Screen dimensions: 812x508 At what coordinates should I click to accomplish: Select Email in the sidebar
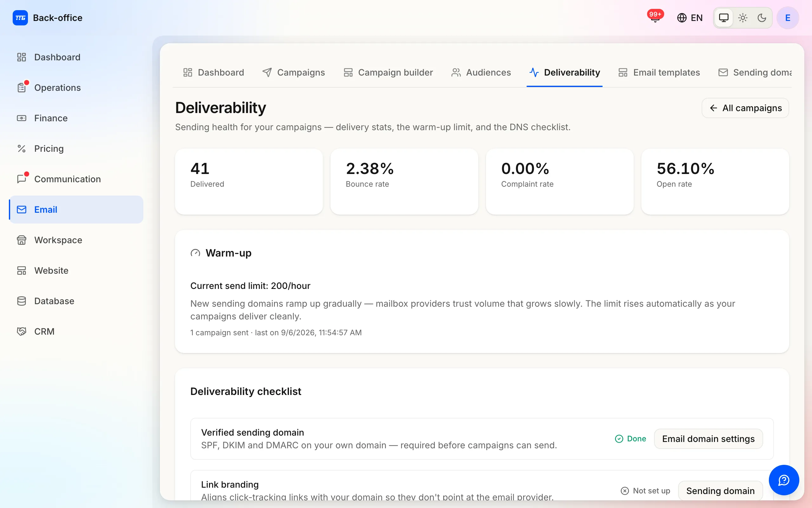pos(76,210)
